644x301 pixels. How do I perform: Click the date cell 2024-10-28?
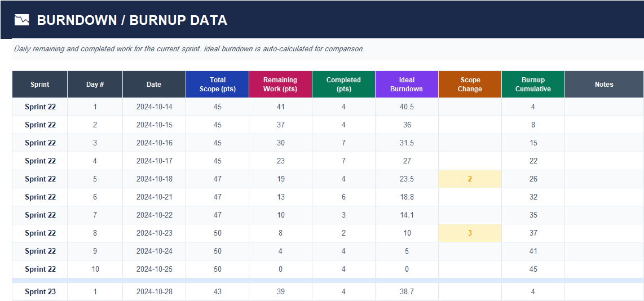click(x=154, y=292)
